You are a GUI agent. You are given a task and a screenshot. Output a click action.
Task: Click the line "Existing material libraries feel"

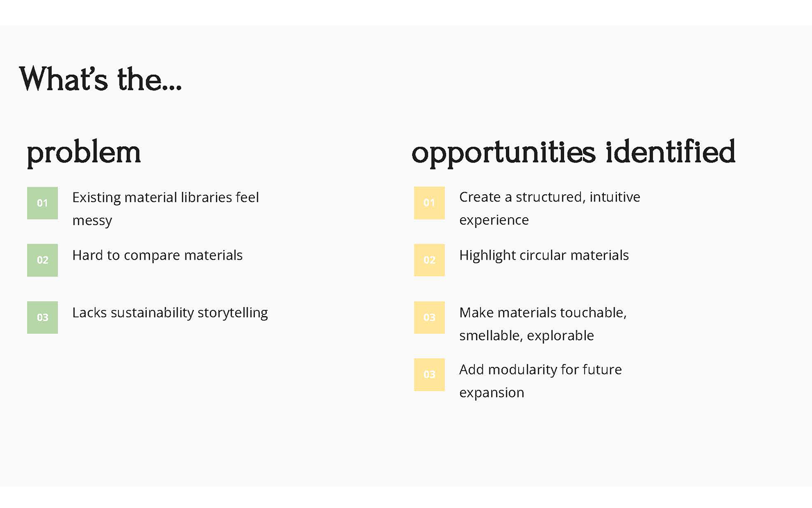(x=165, y=198)
